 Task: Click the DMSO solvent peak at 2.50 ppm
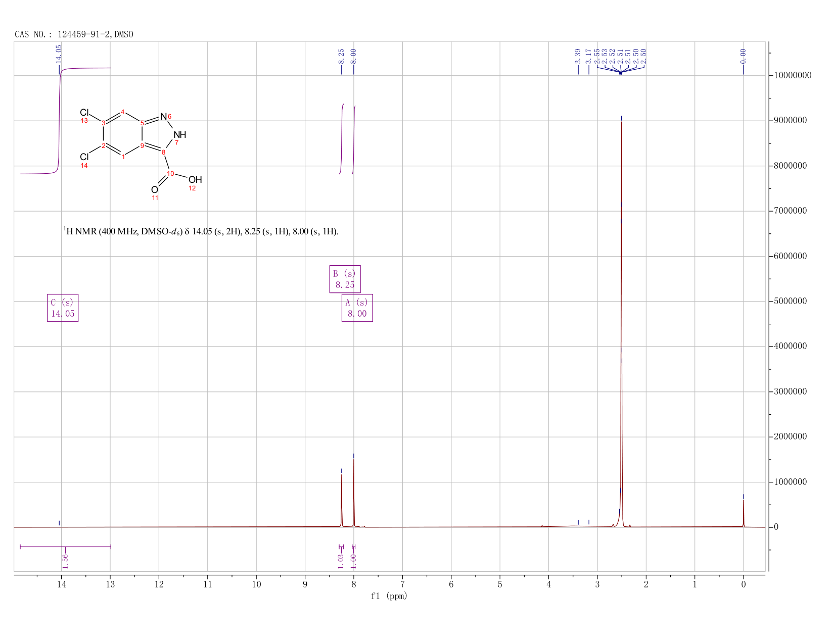(x=621, y=323)
